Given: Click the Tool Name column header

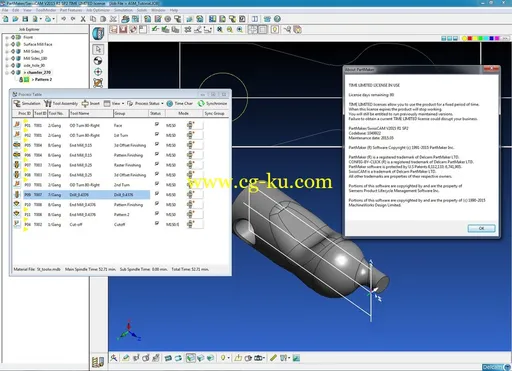Looking at the screenshot, I should pos(91,114).
